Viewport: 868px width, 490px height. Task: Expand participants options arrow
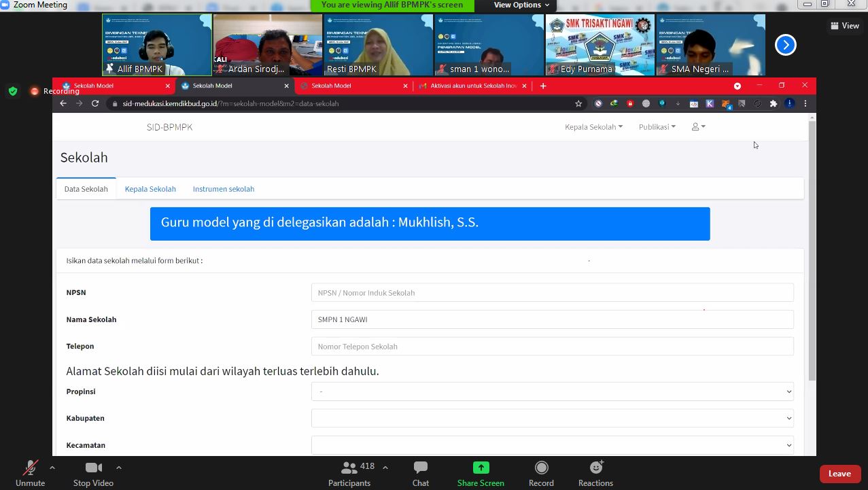click(x=385, y=468)
